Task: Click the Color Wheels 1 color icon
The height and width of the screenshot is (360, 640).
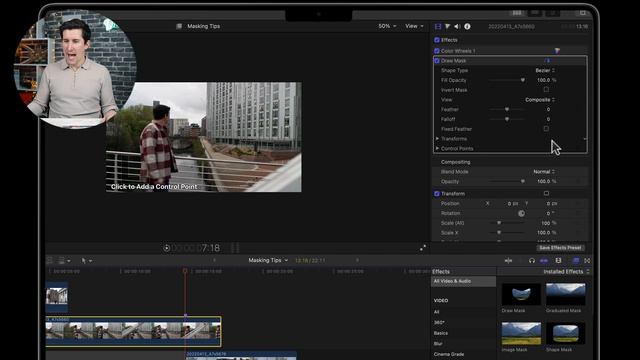Action: (x=557, y=51)
